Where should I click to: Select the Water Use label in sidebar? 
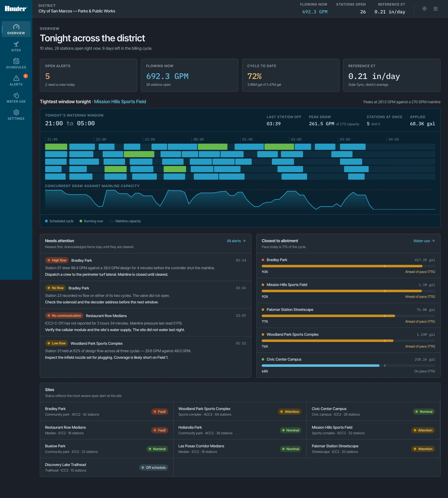(x=16, y=101)
